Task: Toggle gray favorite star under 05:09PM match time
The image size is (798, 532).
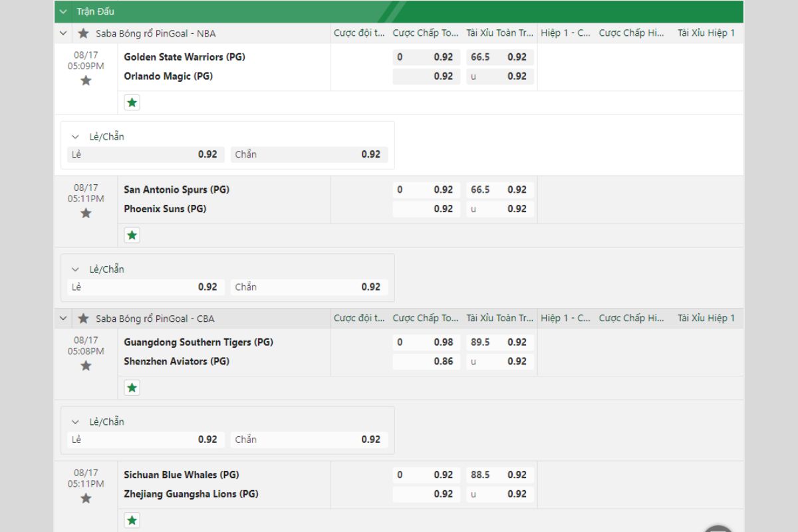Action: [86, 80]
